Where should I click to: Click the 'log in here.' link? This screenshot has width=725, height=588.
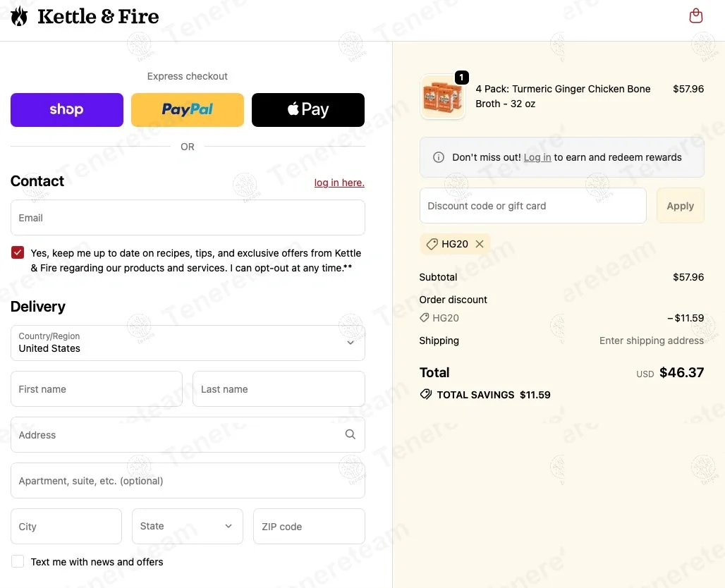[339, 183]
